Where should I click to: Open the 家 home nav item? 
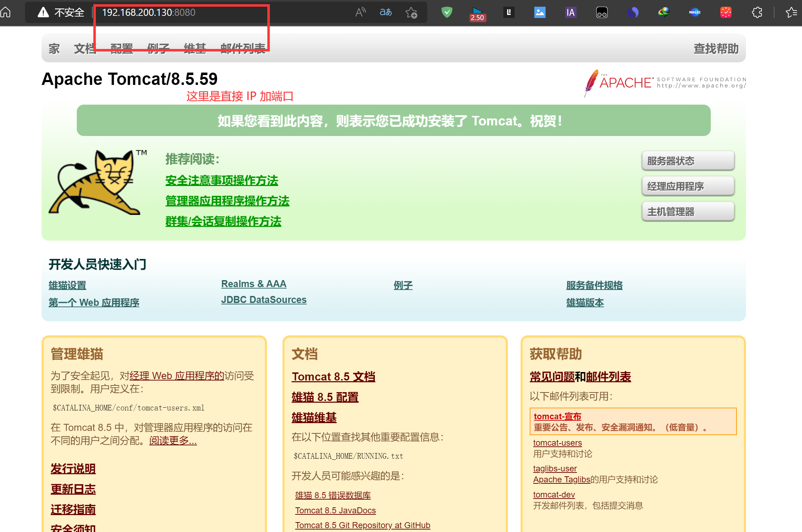[54, 49]
